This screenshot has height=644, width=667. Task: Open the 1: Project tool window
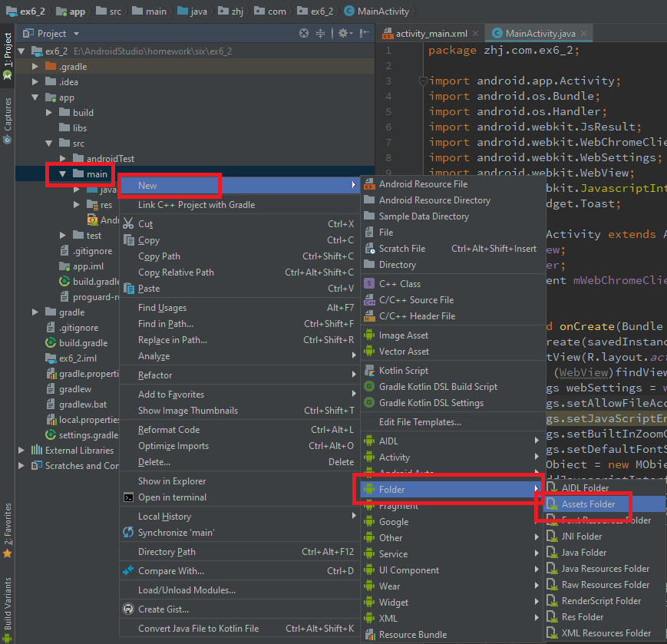7,55
